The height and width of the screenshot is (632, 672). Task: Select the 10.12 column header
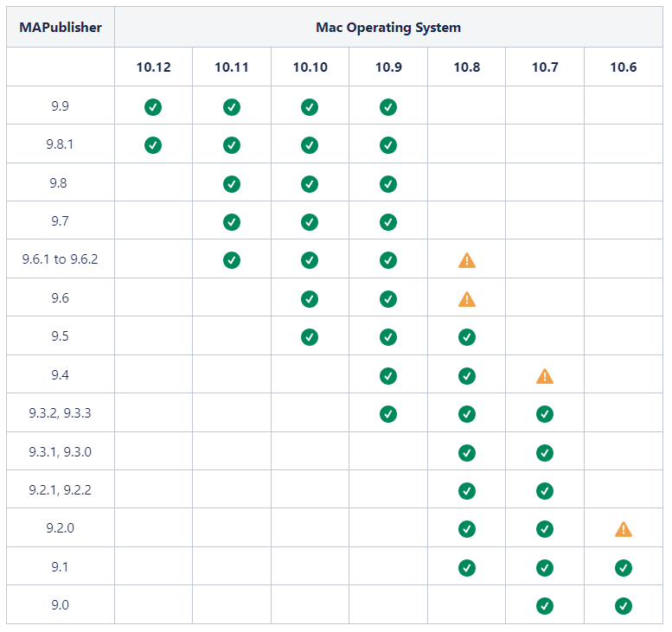153,67
